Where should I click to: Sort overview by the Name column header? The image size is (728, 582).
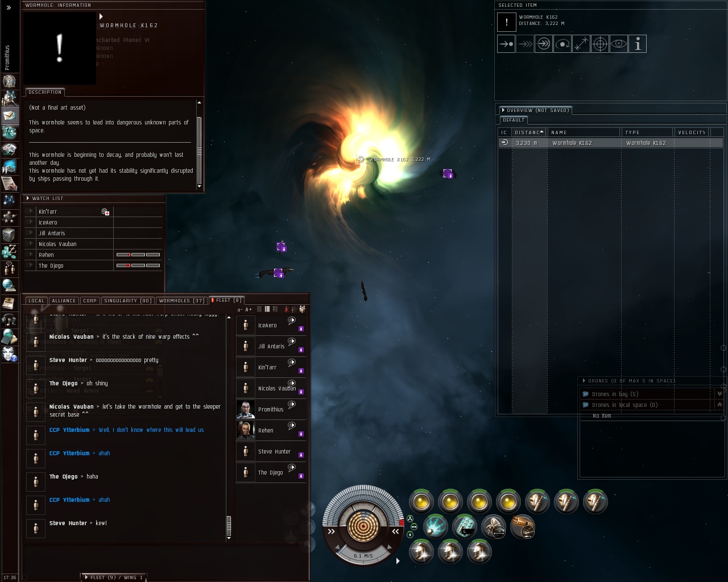click(x=584, y=132)
